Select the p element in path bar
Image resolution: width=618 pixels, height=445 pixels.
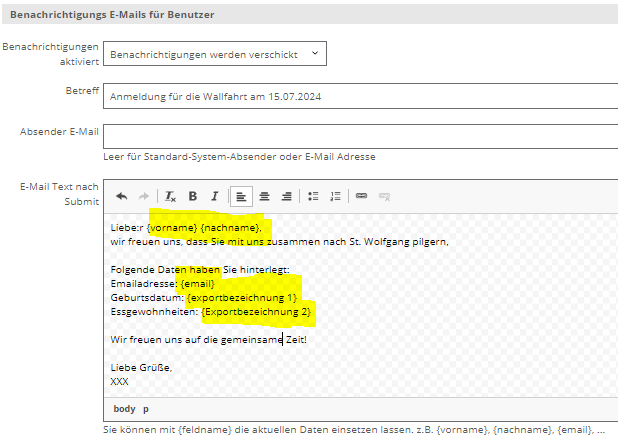(x=146, y=408)
